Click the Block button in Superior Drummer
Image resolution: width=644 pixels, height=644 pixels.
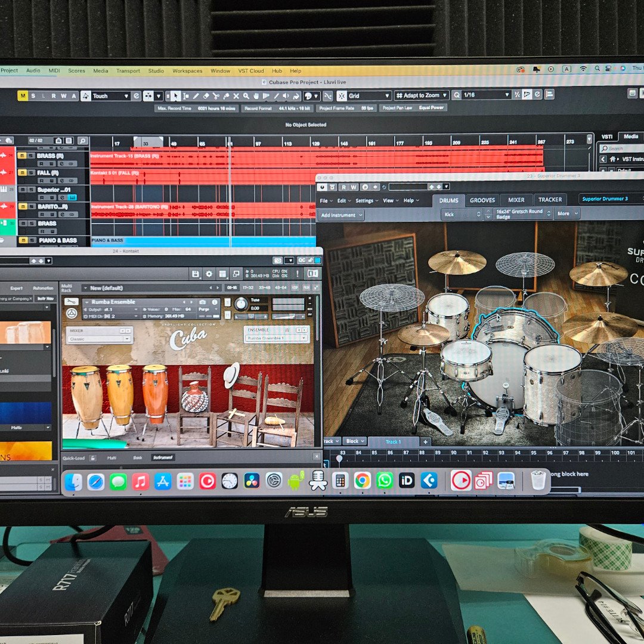tap(354, 441)
